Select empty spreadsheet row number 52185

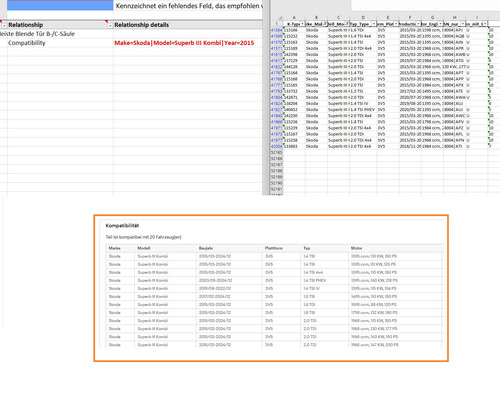[276, 152]
